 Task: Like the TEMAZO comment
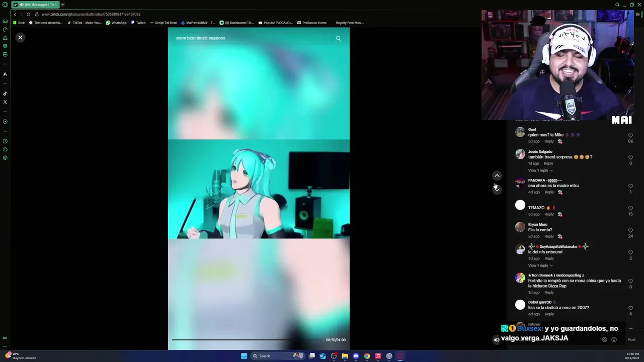pyautogui.click(x=630, y=209)
